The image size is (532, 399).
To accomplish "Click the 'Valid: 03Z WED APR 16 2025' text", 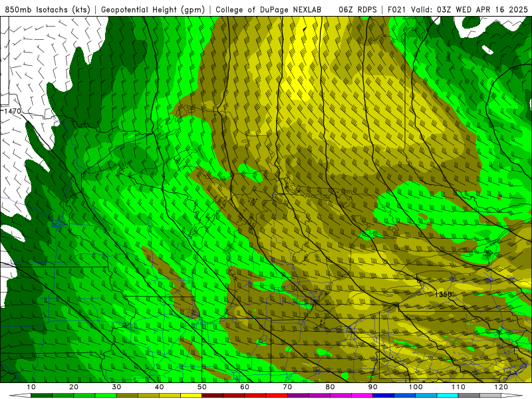I will [469, 9].
